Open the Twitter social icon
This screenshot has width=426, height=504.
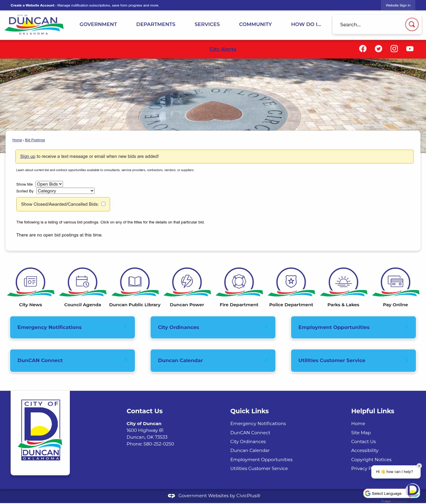click(378, 49)
